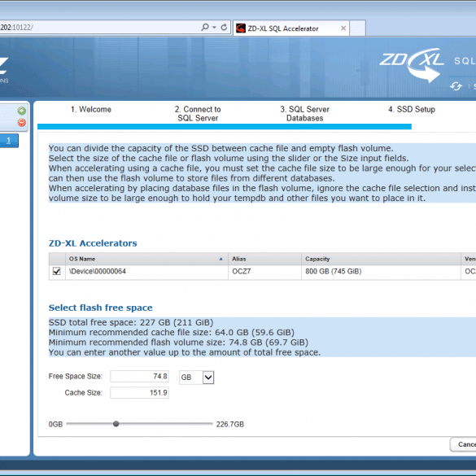476x476 pixels.
Task: Click the Free Space Size input field
Action: click(139, 376)
